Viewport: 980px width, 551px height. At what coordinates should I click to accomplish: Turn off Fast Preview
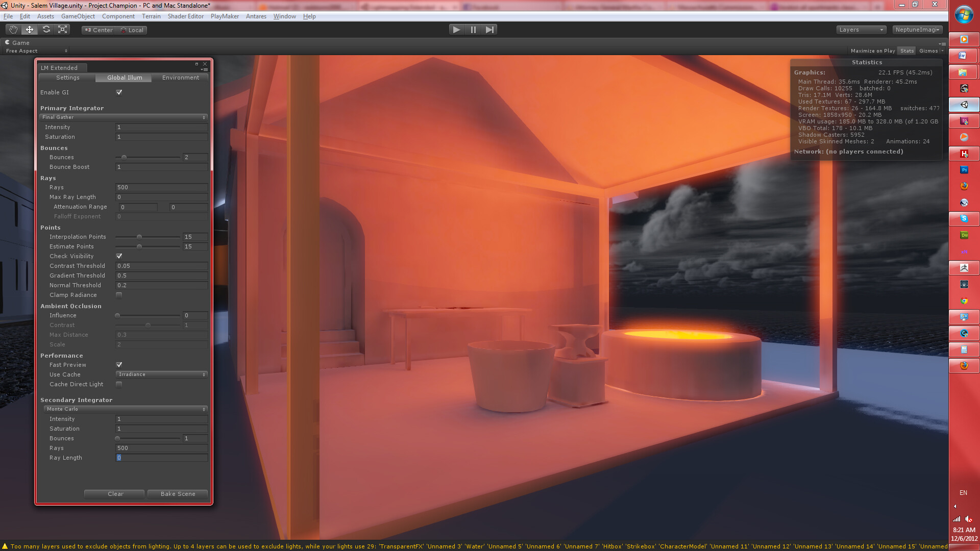119,365
